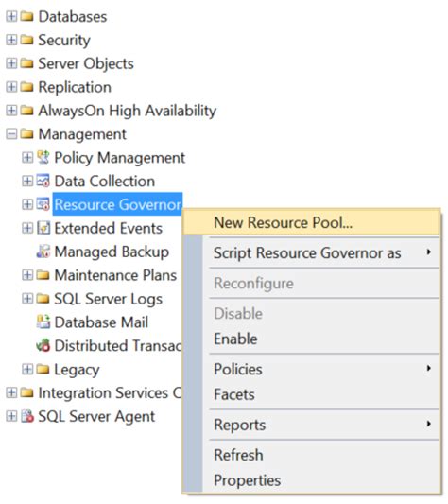Click the Distributed Transaction Coordinator icon
The height and width of the screenshot is (504, 448).
pos(43,345)
